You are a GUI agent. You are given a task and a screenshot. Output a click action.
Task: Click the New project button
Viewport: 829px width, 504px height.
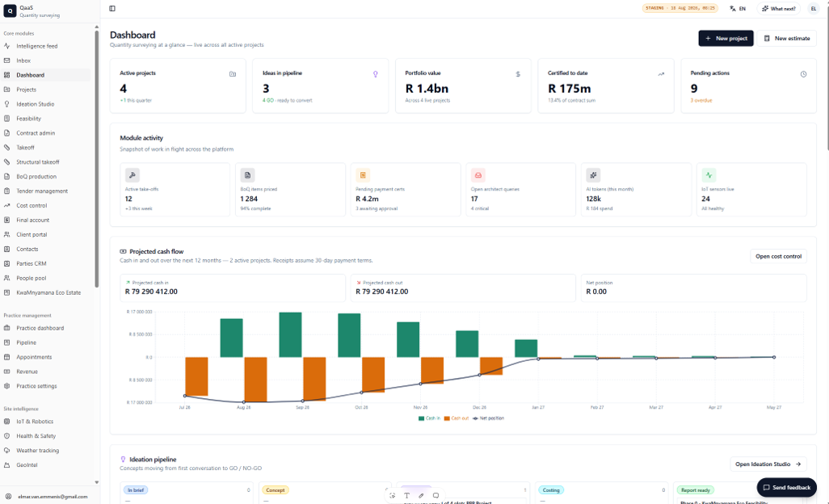(726, 39)
